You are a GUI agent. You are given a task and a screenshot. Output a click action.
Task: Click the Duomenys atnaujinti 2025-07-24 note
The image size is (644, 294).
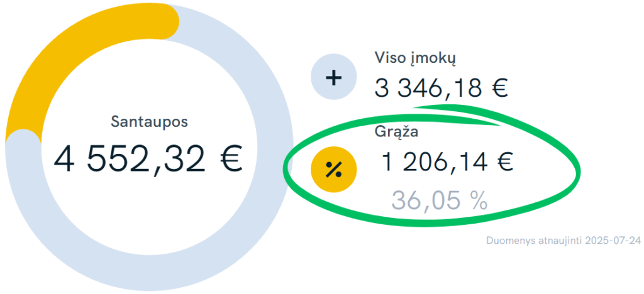pos(563,241)
